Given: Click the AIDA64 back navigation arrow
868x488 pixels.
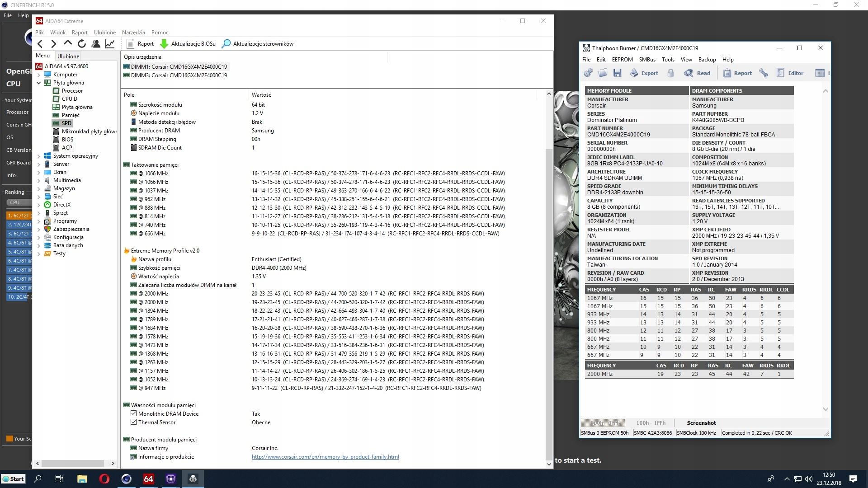Looking at the screenshot, I should 40,44.
